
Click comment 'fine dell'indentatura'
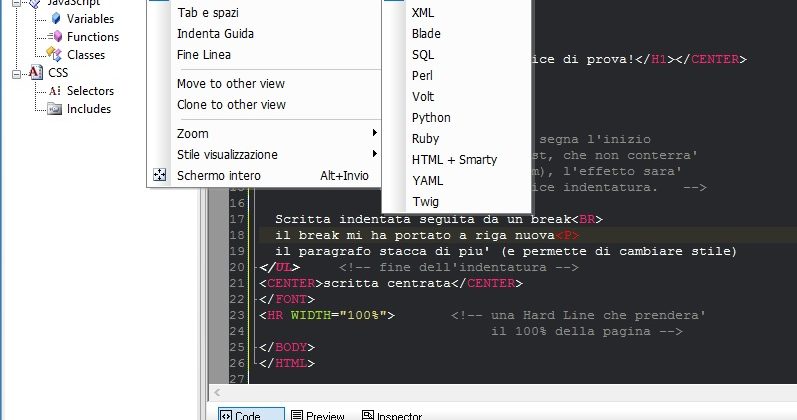tap(463, 267)
